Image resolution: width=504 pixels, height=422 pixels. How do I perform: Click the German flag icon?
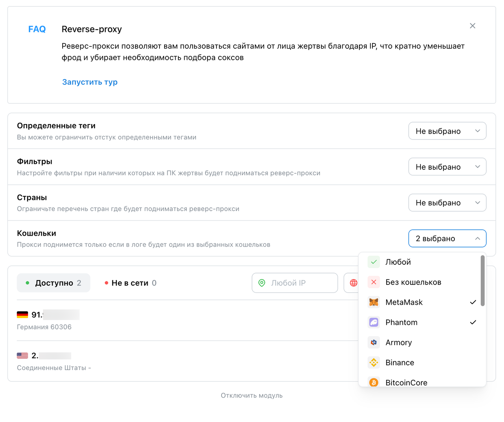[22, 315]
